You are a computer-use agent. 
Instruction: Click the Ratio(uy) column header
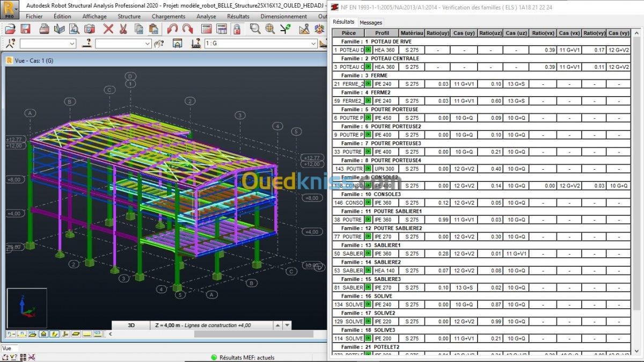tap(436, 33)
